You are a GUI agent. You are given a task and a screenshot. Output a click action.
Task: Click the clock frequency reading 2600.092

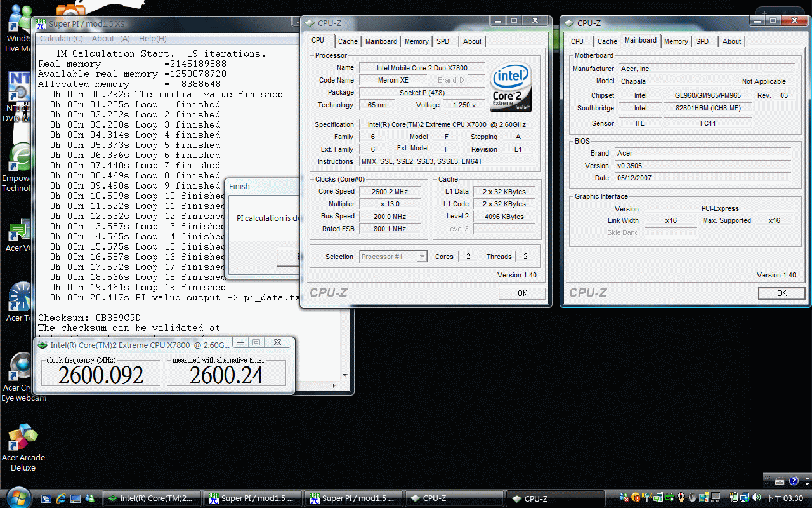101,375
